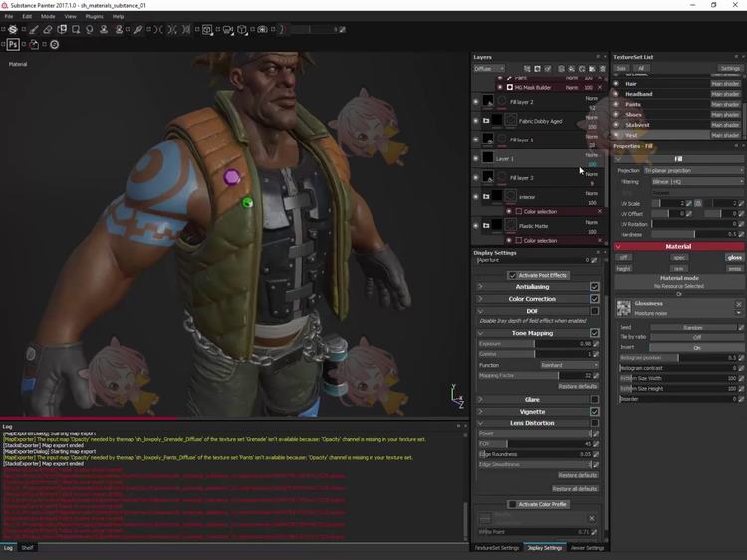Adjust the Hardness slider

pyautogui.click(x=694, y=234)
